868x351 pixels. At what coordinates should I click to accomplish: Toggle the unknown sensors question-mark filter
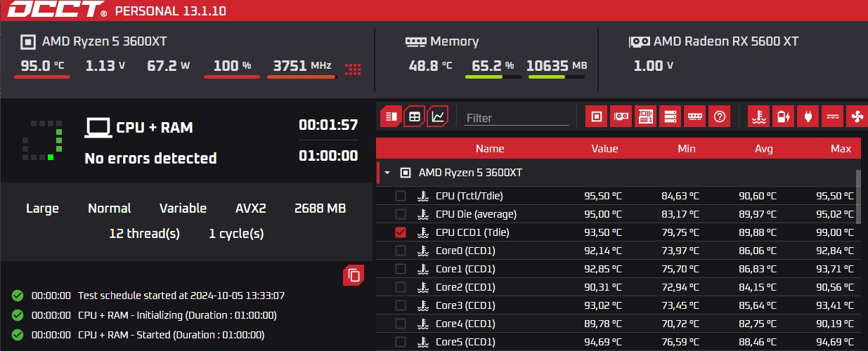click(719, 117)
